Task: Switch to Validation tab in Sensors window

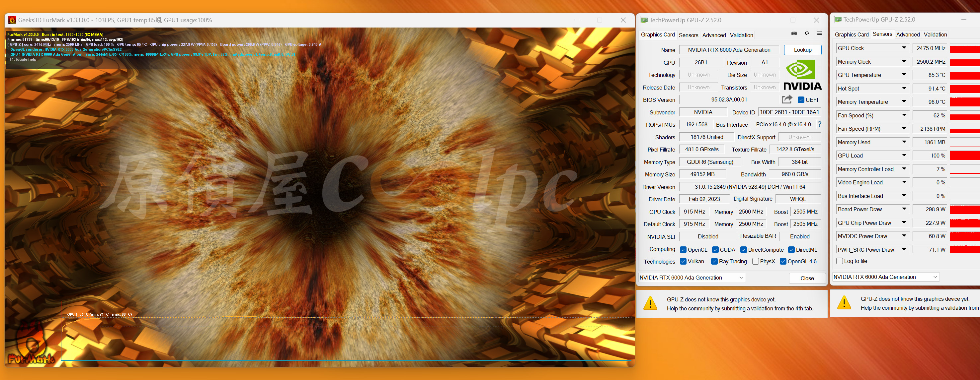Action: (935, 34)
